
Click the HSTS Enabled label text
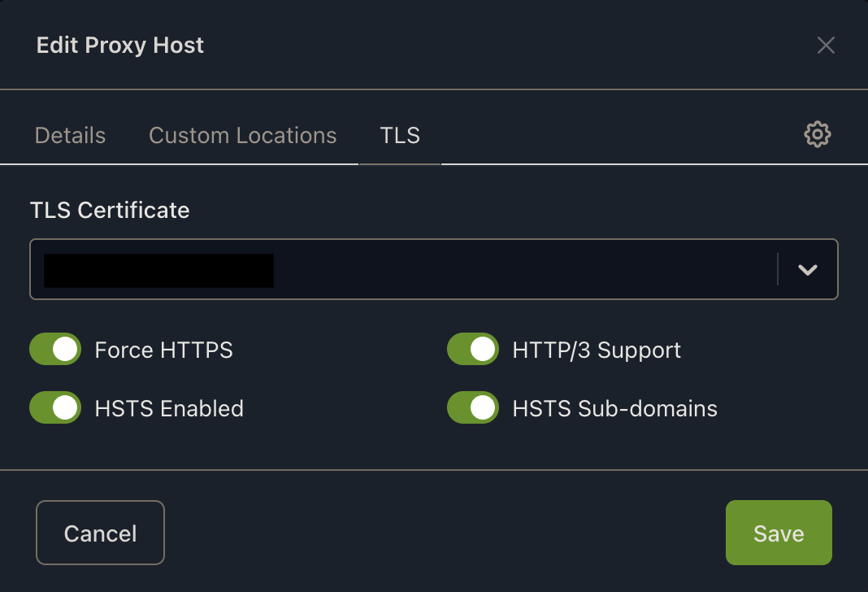(x=169, y=408)
